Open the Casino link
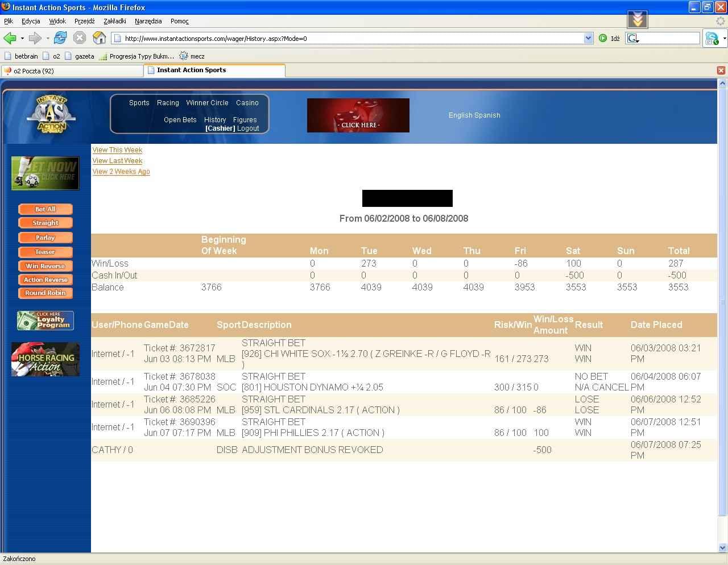 (x=247, y=103)
